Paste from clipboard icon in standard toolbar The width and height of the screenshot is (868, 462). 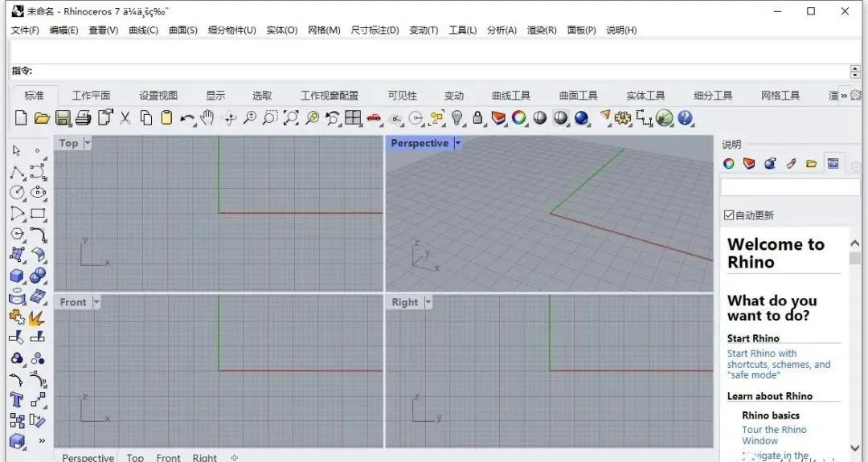tap(166, 118)
